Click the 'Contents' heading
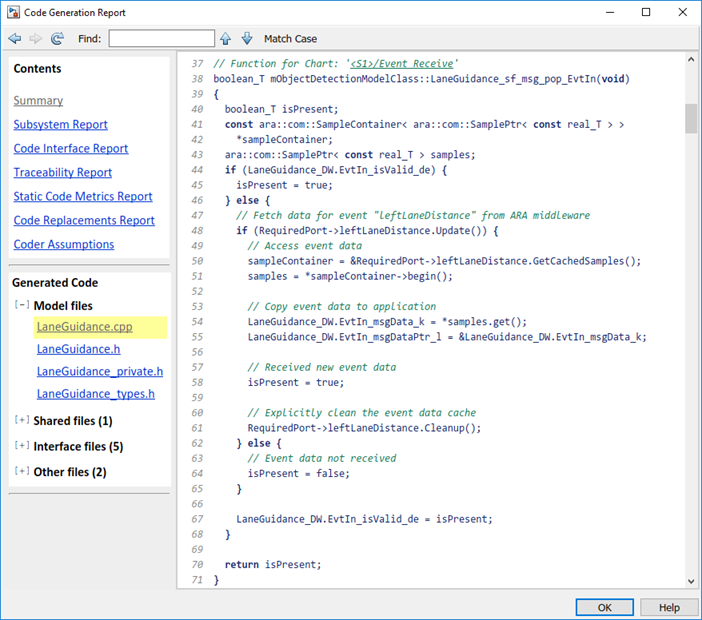Image resolution: width=702 pixels, height=620 pixels. point(37,68)
